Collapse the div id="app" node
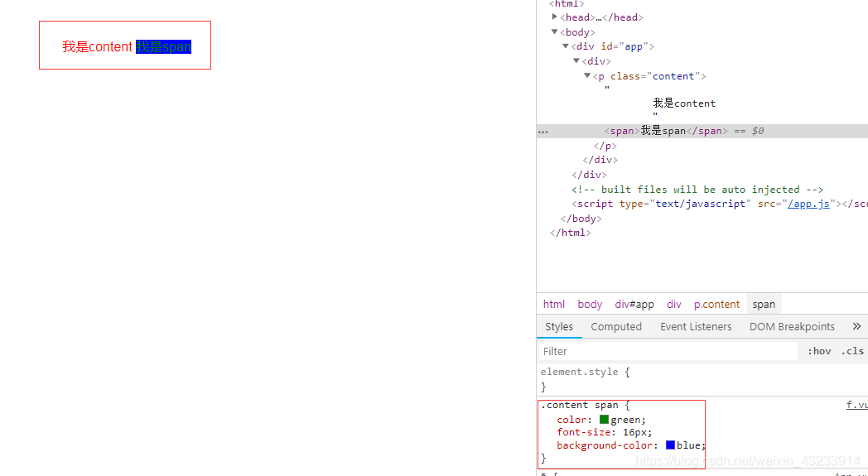 pyautogui.click(x=565, y=46)
